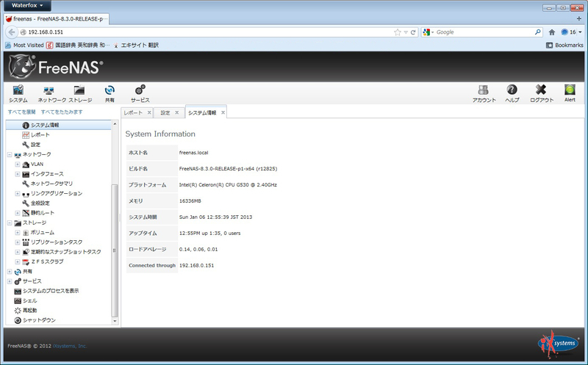Close the システム情報 tab
The image size is (588, 365).
[223, 112]
